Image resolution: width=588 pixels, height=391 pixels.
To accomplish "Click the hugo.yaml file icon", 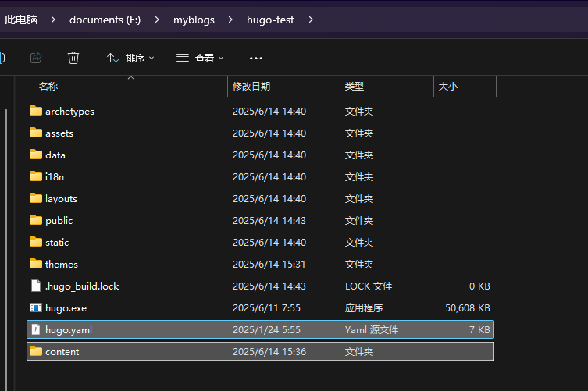I will [36, 329].
